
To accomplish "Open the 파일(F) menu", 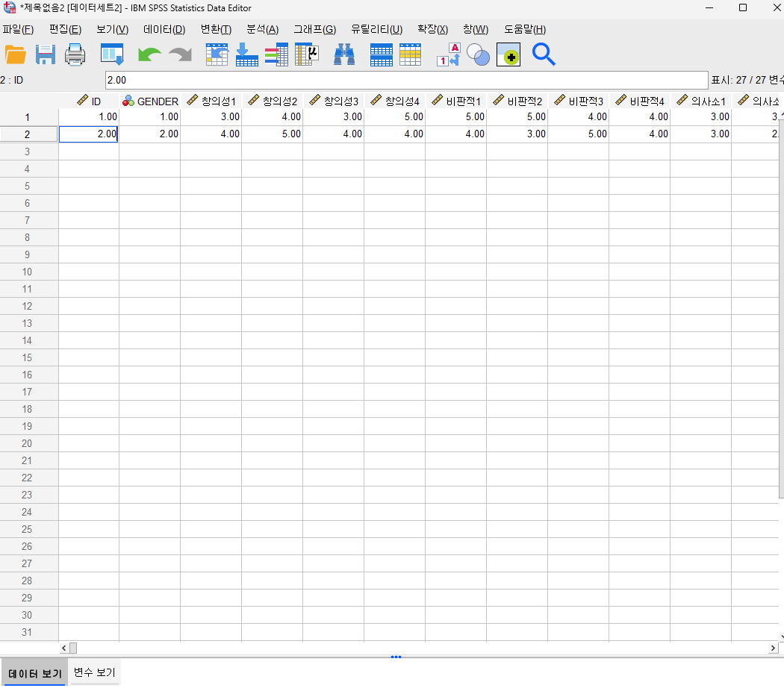I will coord(18,30).
